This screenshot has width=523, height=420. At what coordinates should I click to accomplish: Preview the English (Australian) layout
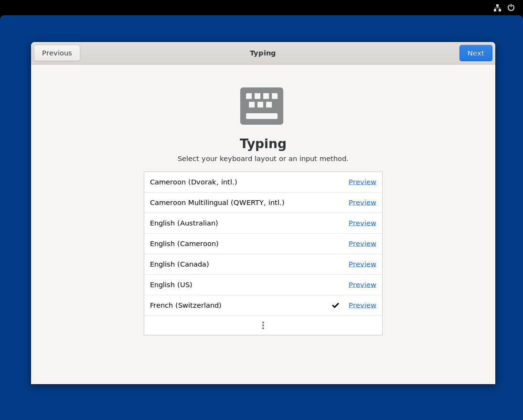(362, 223)
